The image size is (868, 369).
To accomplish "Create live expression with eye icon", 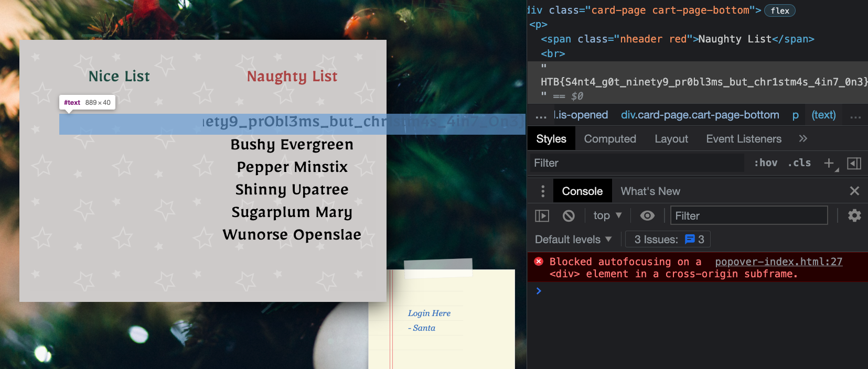I will [647, 215].
